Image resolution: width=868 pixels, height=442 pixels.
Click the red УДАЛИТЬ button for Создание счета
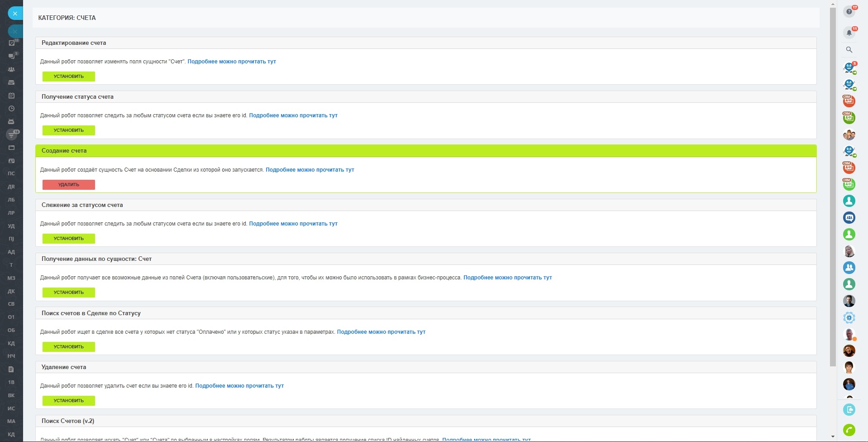(x=69, y=185)
